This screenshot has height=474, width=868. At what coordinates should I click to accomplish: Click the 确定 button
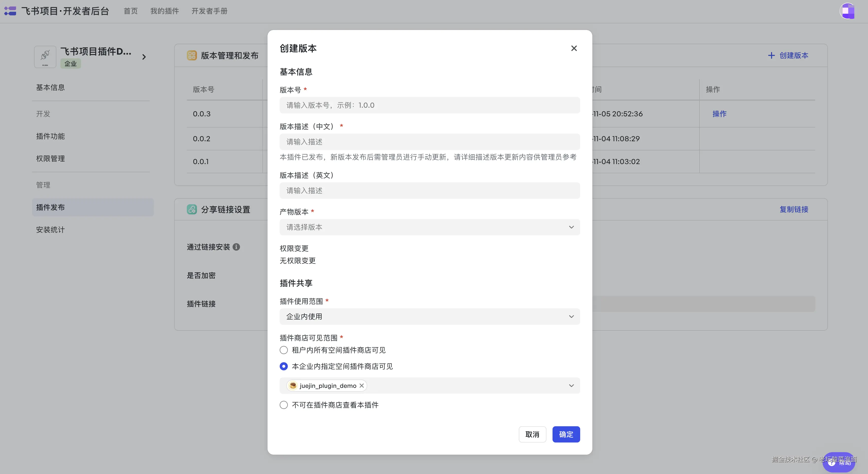[566, 434]
